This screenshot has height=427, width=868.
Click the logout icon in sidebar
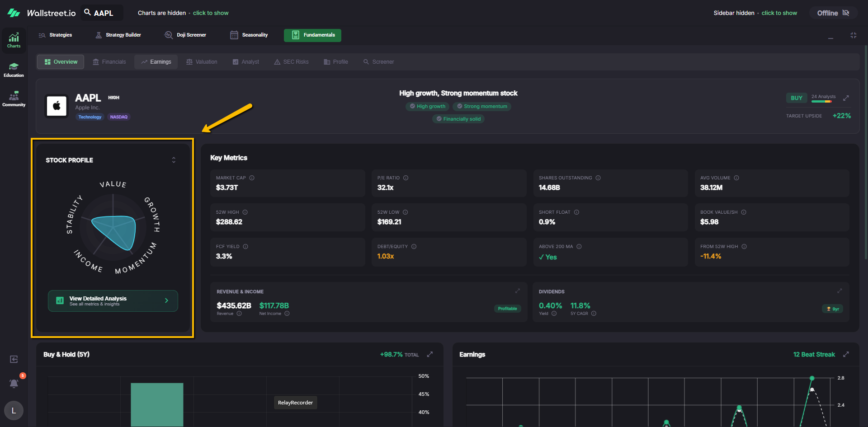coord(14,359)
